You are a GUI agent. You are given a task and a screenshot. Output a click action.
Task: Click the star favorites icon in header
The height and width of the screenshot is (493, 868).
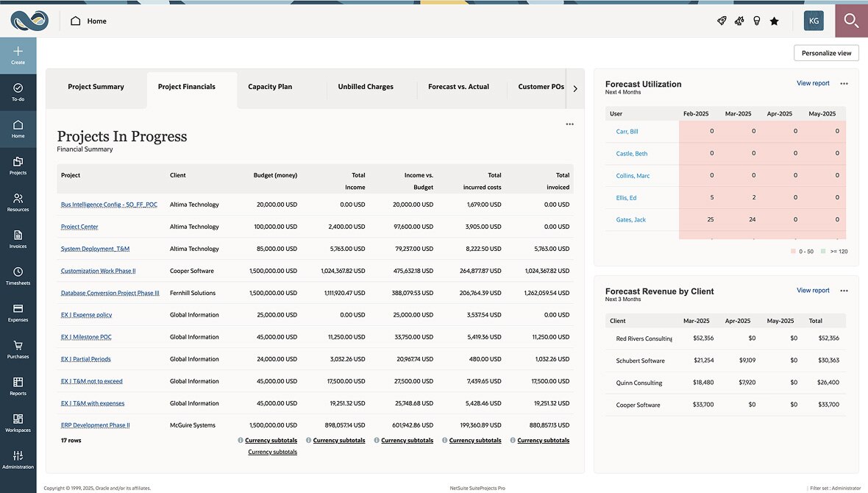(774, 21)
